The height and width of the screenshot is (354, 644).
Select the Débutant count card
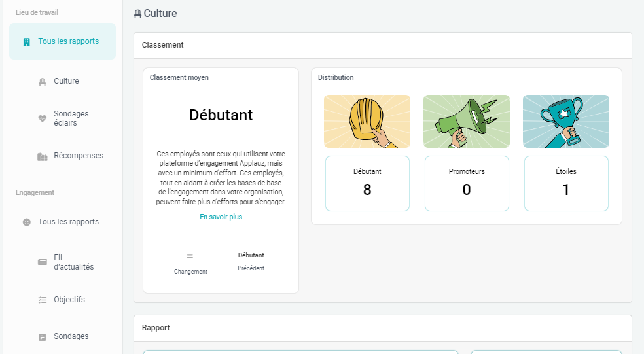coord(367,183)
